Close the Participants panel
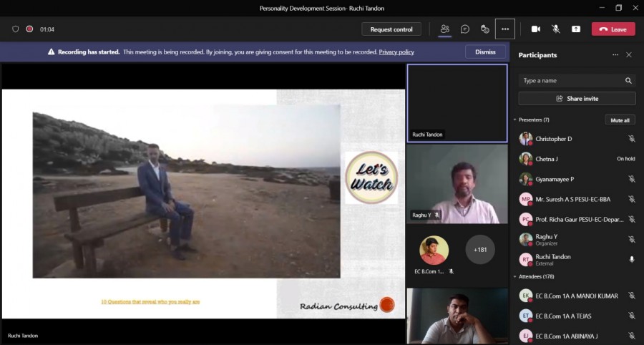The height and width of the screenshot is (345, 644). 629,55
